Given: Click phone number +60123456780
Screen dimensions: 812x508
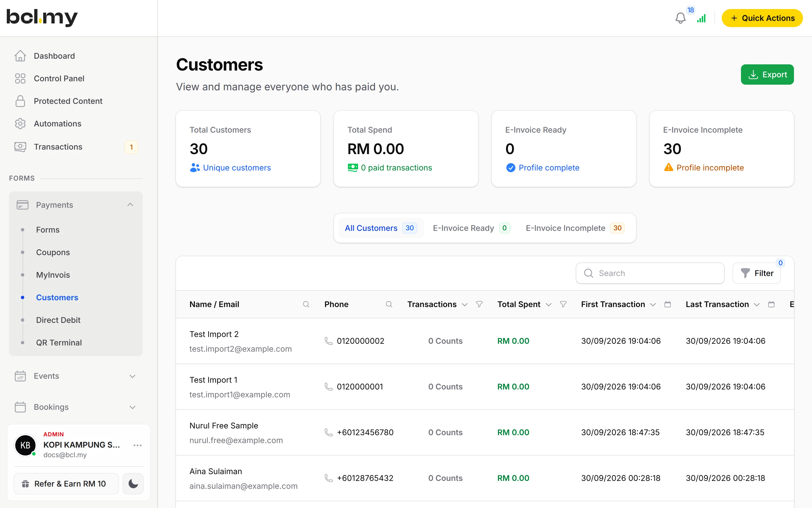Looking at the screenshot, I should pyautogui.click(x=365, y=432).
